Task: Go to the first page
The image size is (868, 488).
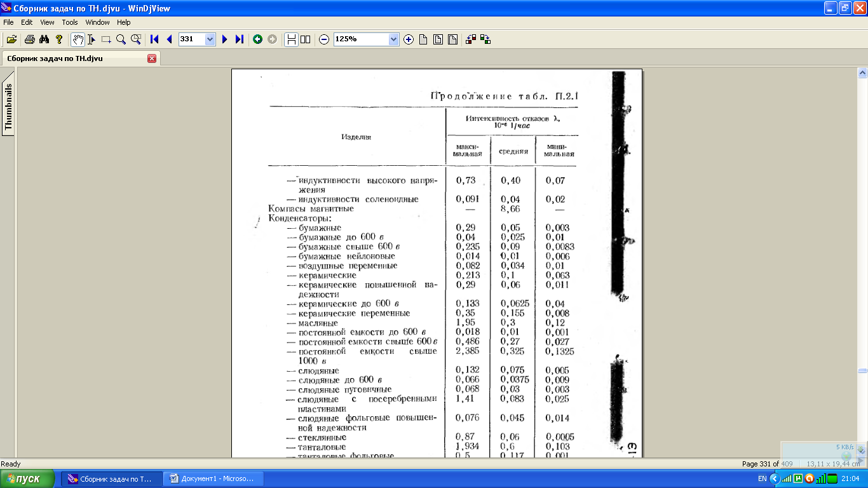Action: (154, 39)
